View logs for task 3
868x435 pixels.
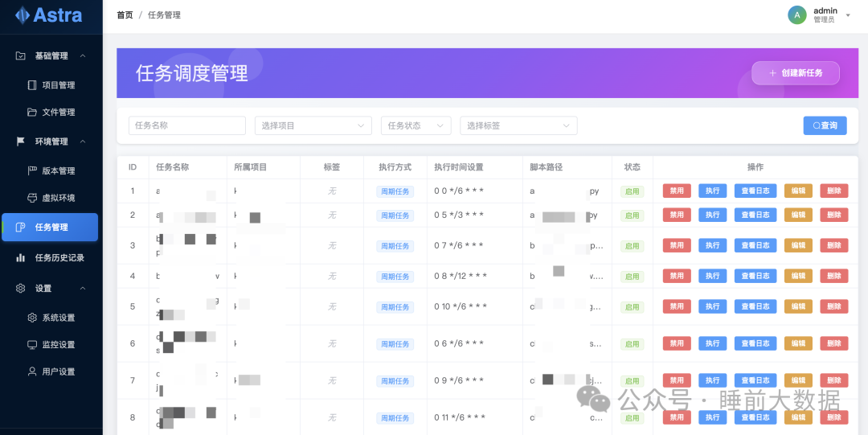coord(755,245)
